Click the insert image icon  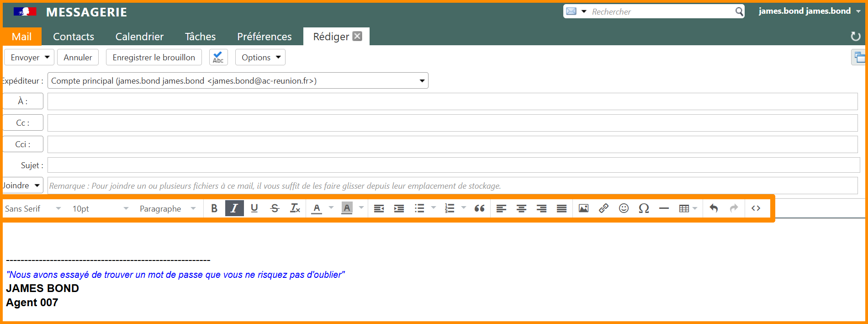pos(583,208)
